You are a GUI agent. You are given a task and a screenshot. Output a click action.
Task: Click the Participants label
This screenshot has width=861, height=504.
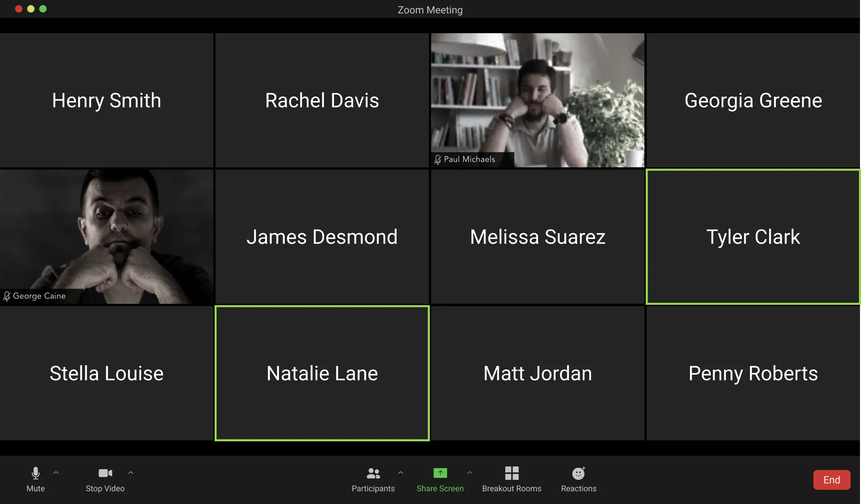[373, 489]
